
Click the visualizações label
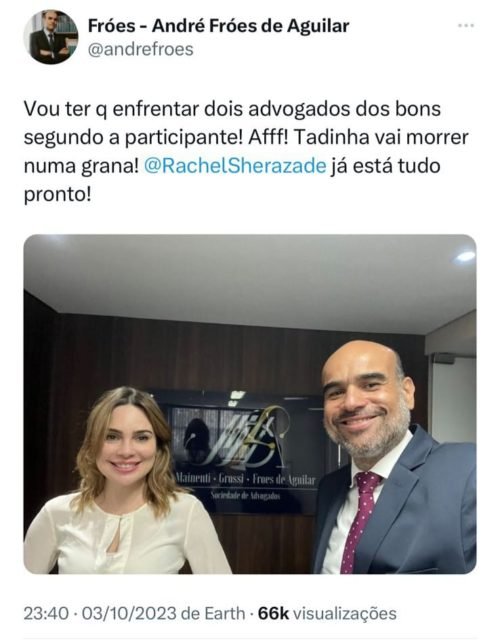pyautogui.click(x=345, y=613)
